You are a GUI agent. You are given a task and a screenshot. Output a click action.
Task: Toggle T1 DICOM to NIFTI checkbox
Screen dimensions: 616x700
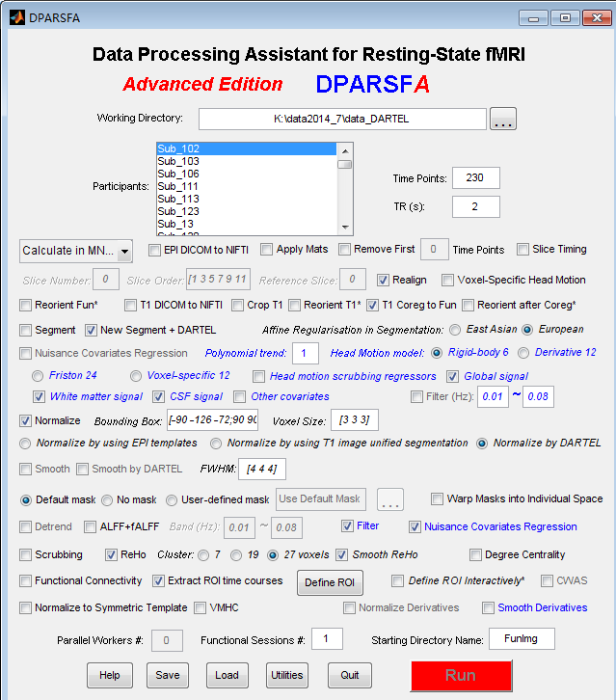pyautogui.click(x=130, y=305)
